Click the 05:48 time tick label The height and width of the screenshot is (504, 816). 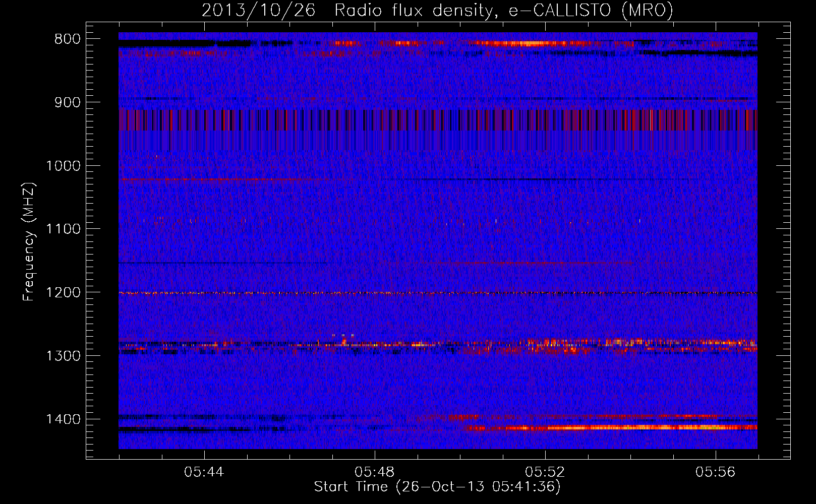click(374, 472)
